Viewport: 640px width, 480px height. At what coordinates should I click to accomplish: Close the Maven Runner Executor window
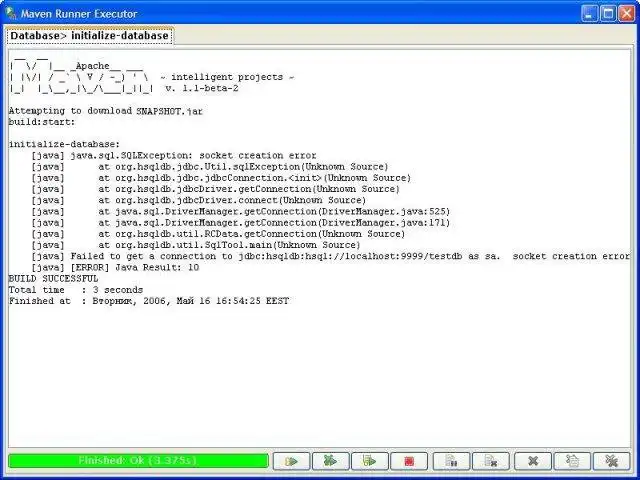coord(627,14)
